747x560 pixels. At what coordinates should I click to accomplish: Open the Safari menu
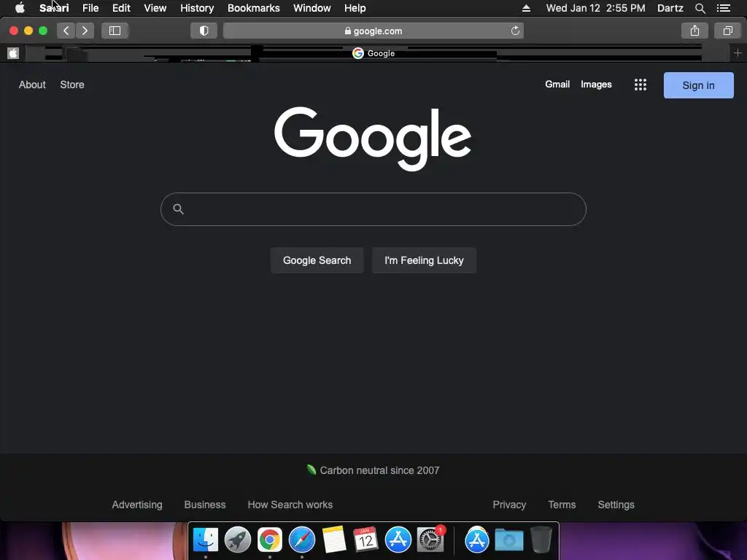pyautogui.click(x=54, y=8)
